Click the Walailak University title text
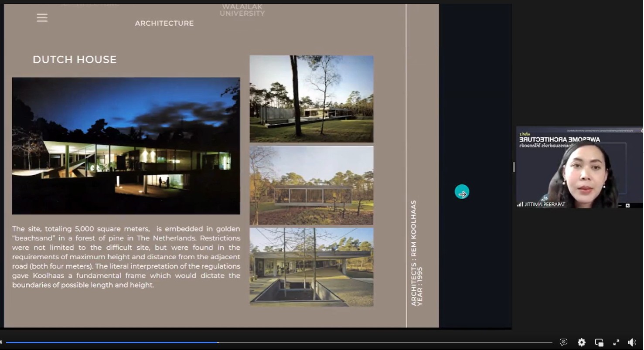The height and width of the screenshot is (350, 644). coord(242,10)
